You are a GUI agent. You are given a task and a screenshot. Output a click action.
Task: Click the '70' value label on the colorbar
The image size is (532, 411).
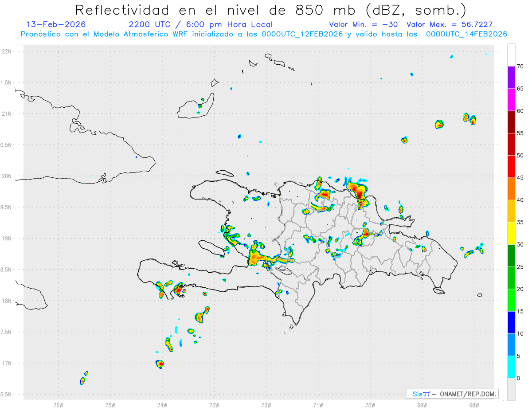click(x=520, y=67)
